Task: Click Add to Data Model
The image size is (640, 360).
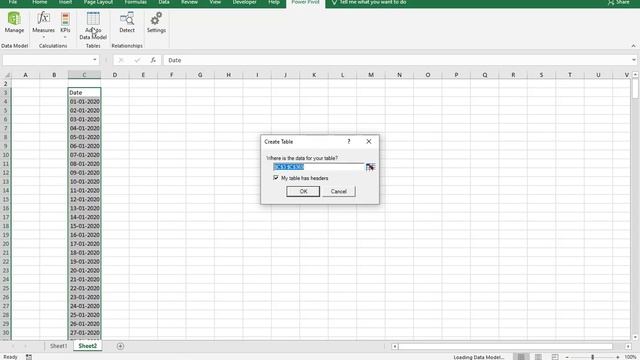Action: 93,25
